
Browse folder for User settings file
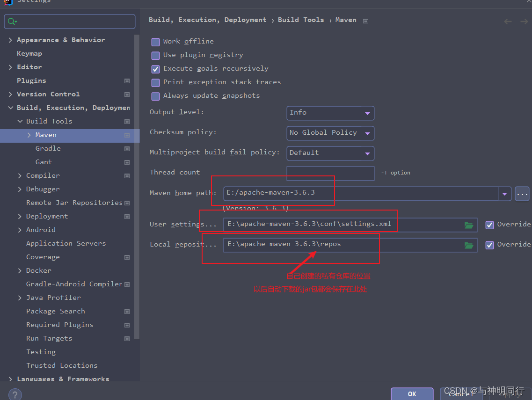pyautogui.click(x=468, y=225)
